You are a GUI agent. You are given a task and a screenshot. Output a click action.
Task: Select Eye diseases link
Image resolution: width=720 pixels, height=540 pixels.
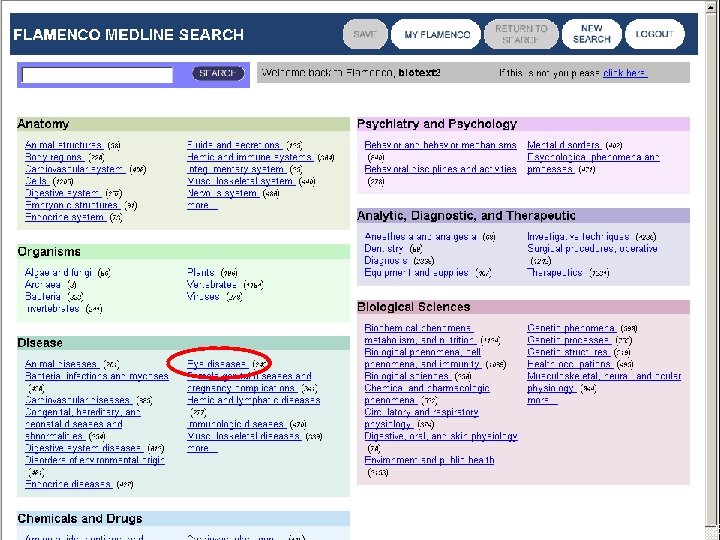pos(218,364)
